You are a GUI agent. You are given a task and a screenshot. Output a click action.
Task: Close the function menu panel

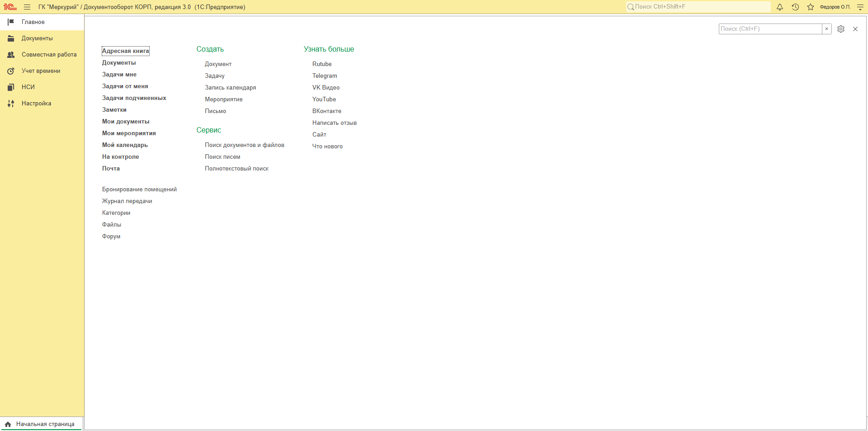coord(855,29)
